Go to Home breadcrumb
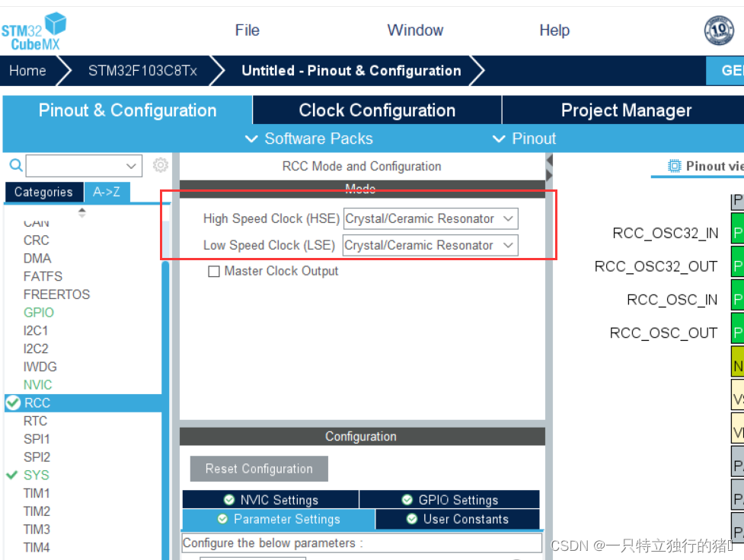The height and width of the screenshot is (560, 744). click(28, 71)
